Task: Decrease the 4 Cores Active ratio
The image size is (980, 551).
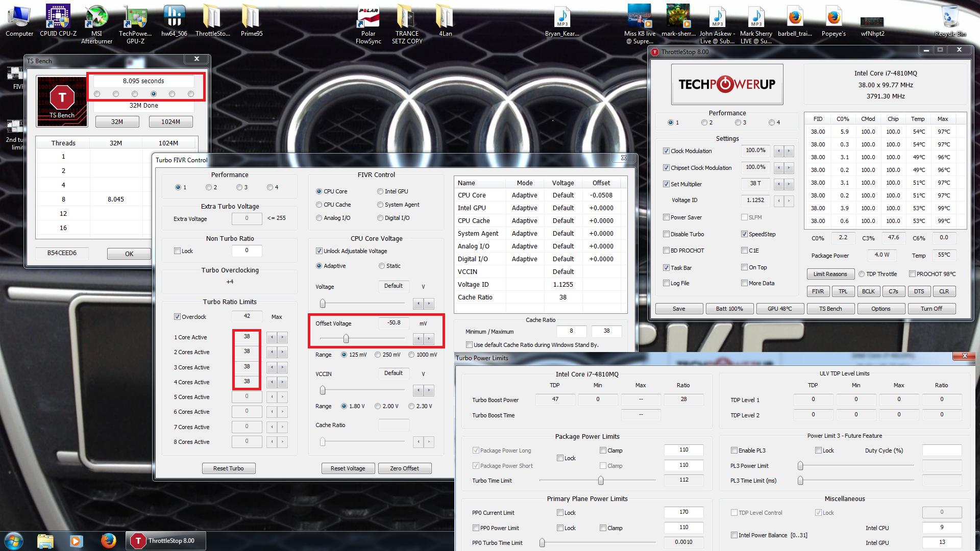Action: click(272, 382)
